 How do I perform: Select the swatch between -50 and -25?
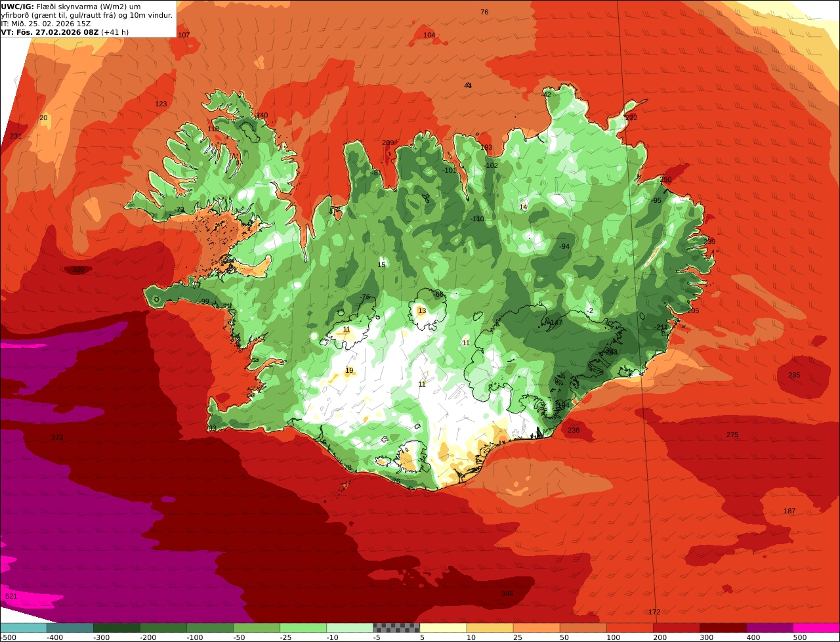[x=256, y=628]
